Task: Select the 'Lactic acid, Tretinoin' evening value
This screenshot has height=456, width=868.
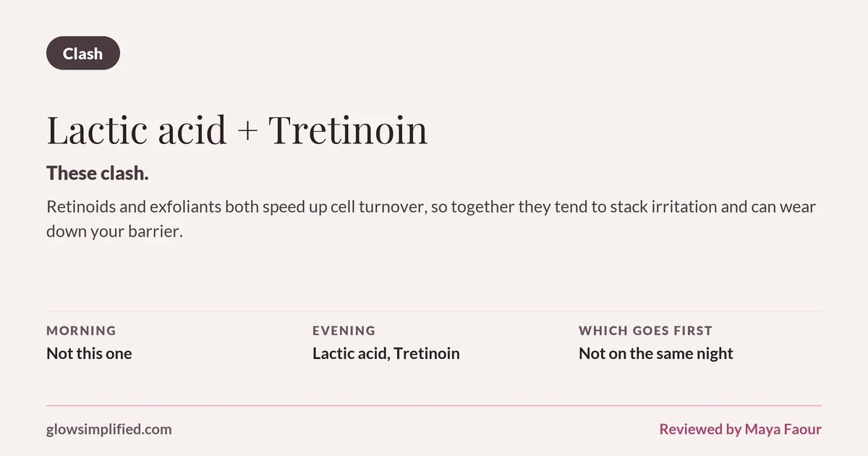Action: pyautogui.click(x=386, y=354)
